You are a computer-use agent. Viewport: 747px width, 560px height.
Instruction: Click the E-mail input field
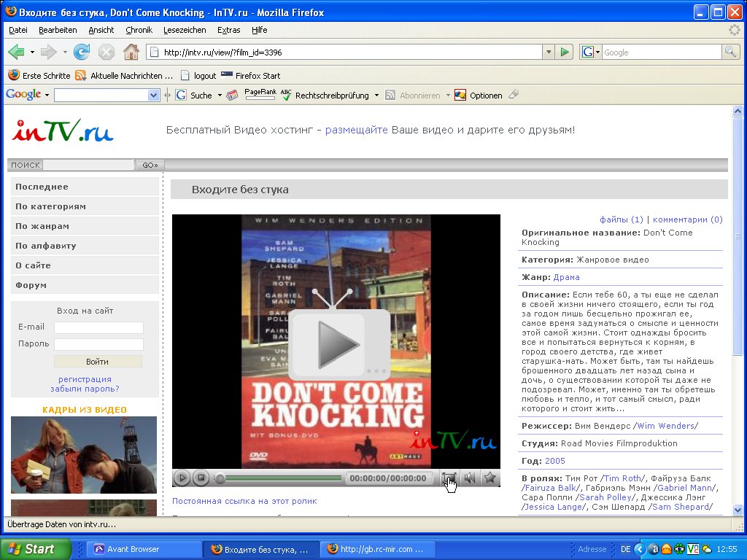[98, 327]
